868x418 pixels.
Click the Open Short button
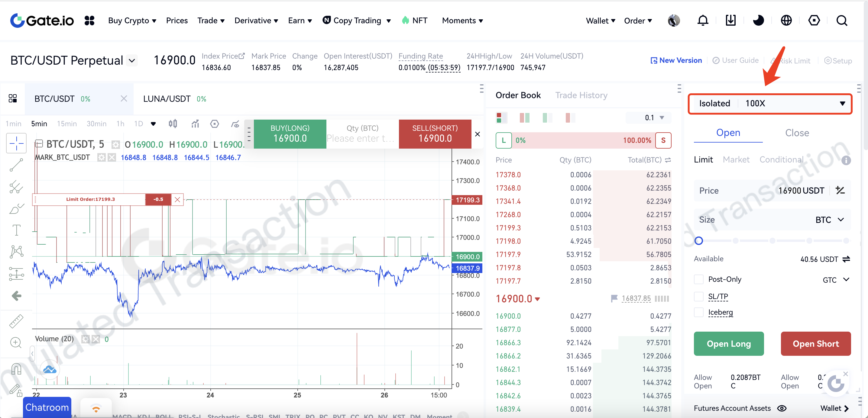[815, 344]
